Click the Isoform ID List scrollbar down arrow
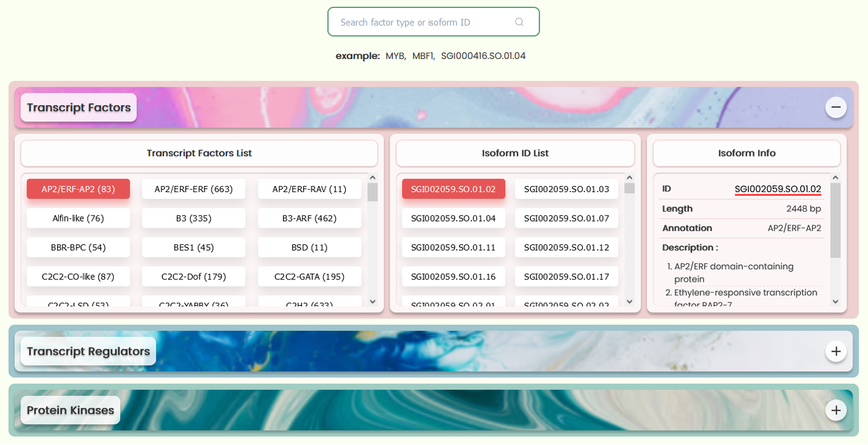The image size is (868, 445). [x=629, y=301]
